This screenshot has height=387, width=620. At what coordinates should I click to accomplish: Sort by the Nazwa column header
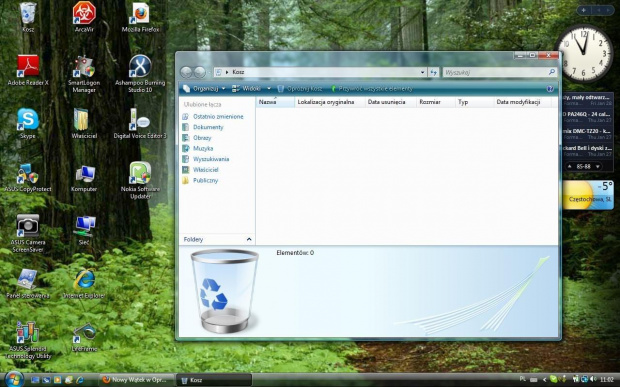(275, 102)
